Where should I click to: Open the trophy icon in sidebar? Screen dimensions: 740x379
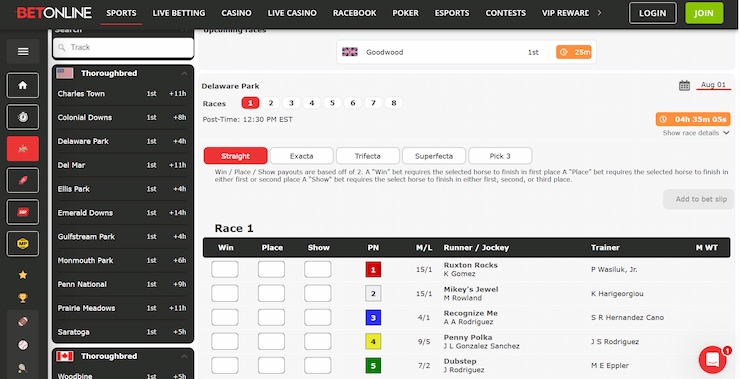23,298
